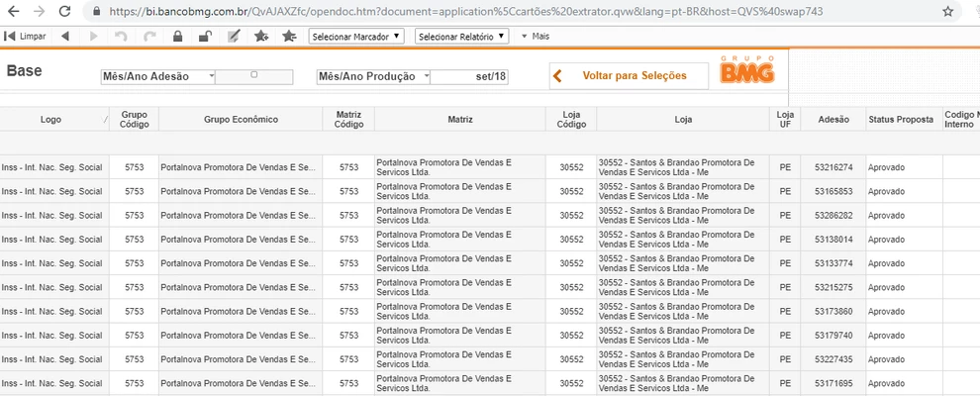The height and width of the screenshot is (396, 980).
Task: Click Loja UF PE in row 53165853
Action: coord(785,192)
